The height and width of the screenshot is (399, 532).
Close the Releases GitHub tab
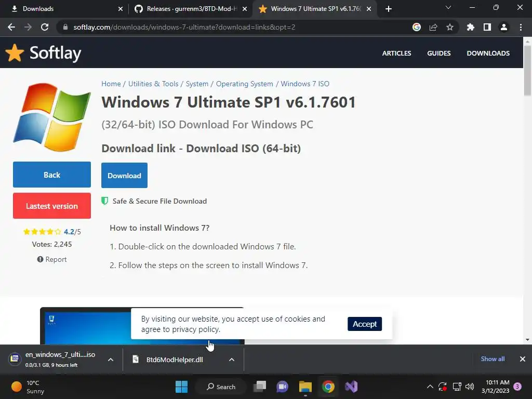245,9
